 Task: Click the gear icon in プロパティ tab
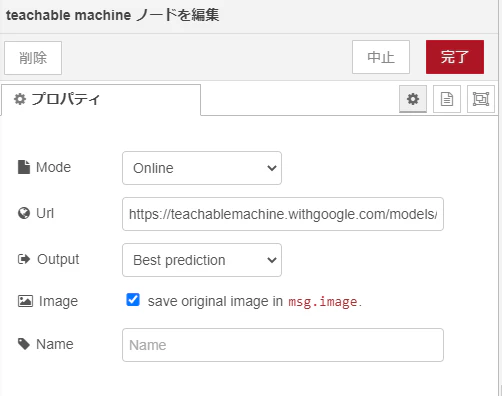pyautogui.click(x=20, y=99)
